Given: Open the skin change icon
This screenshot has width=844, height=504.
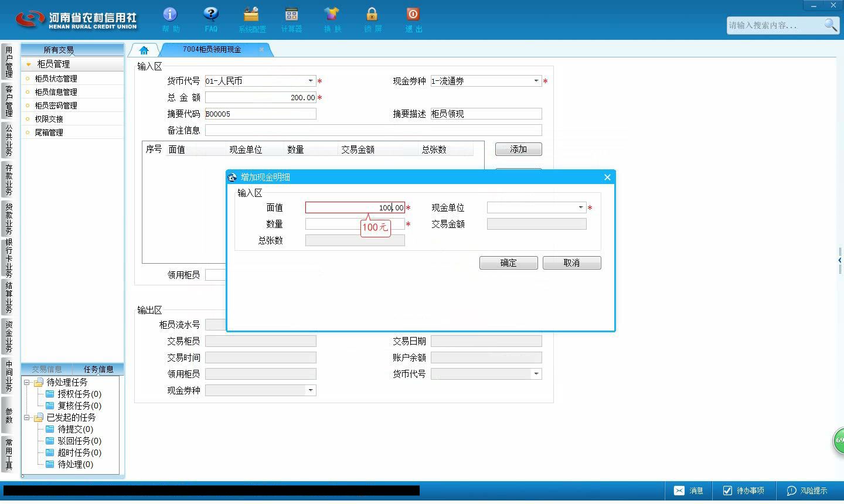Looking at the screenshot, I should (332, 14).
